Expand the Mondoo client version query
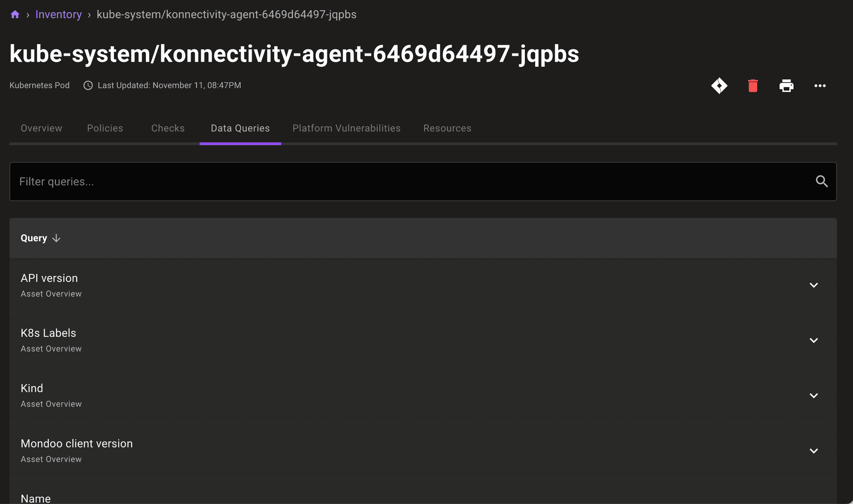The height and width of the screenshot is (504, 853). coord(813,450)
